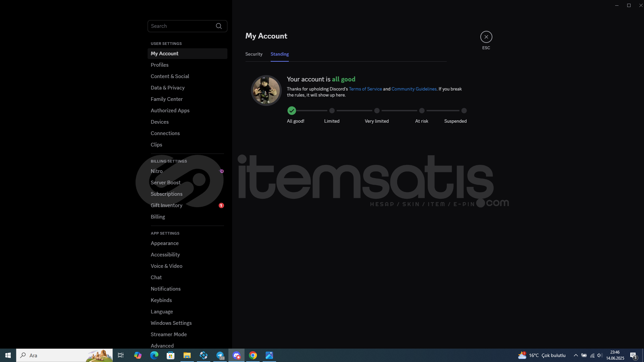This screenshot has height=362, width=644.
Task: Open Google Chrome from the taskbar
Action: pyautogui.click(x=253, y=355)
